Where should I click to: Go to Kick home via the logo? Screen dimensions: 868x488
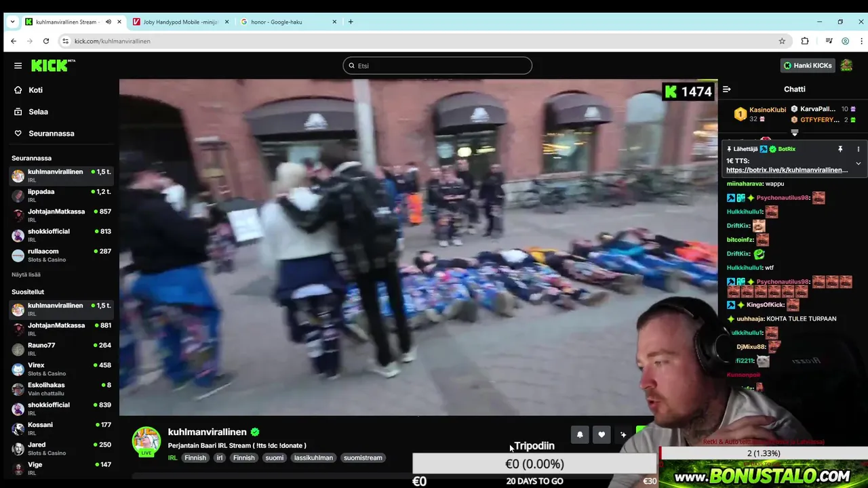(53, 66)
